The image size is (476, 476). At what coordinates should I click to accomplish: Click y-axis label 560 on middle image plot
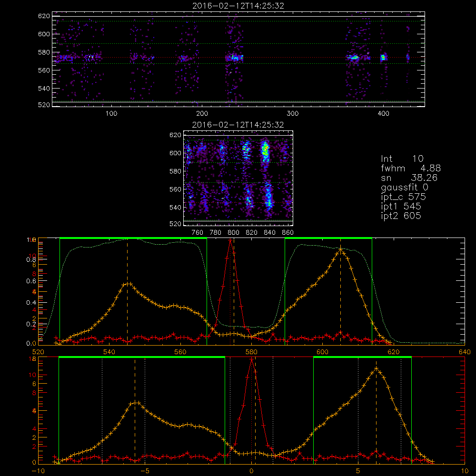(175, 189)
